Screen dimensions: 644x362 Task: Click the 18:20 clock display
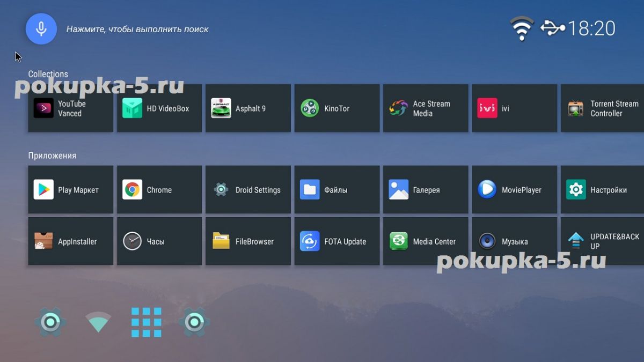(591, 28)
